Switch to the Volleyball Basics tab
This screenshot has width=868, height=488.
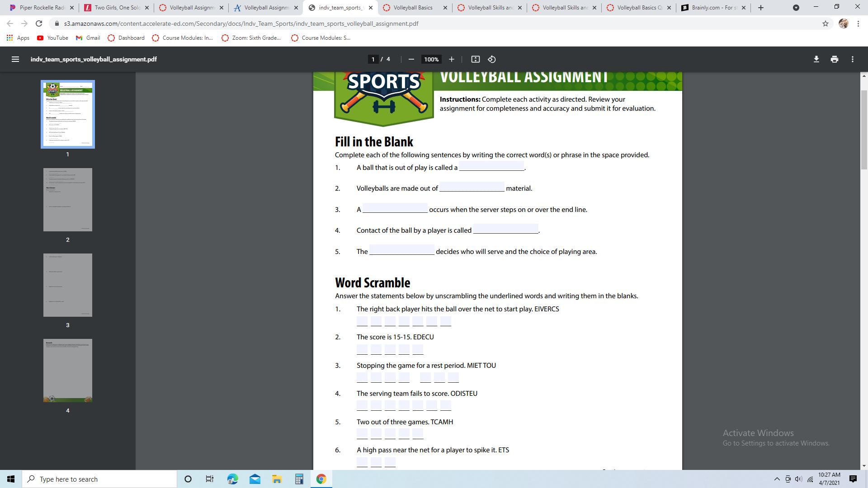[412, 8]
